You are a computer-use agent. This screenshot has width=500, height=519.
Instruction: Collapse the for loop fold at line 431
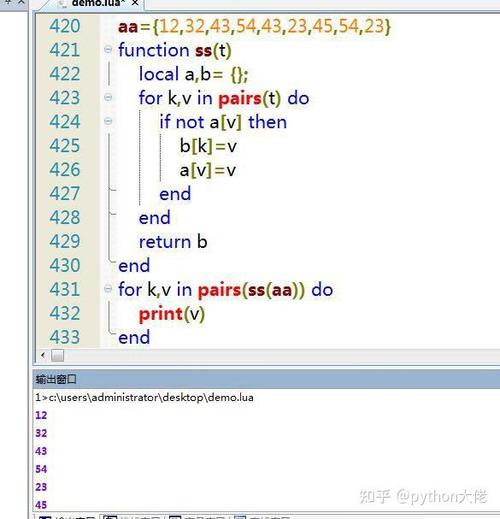(x=108, y=288)
